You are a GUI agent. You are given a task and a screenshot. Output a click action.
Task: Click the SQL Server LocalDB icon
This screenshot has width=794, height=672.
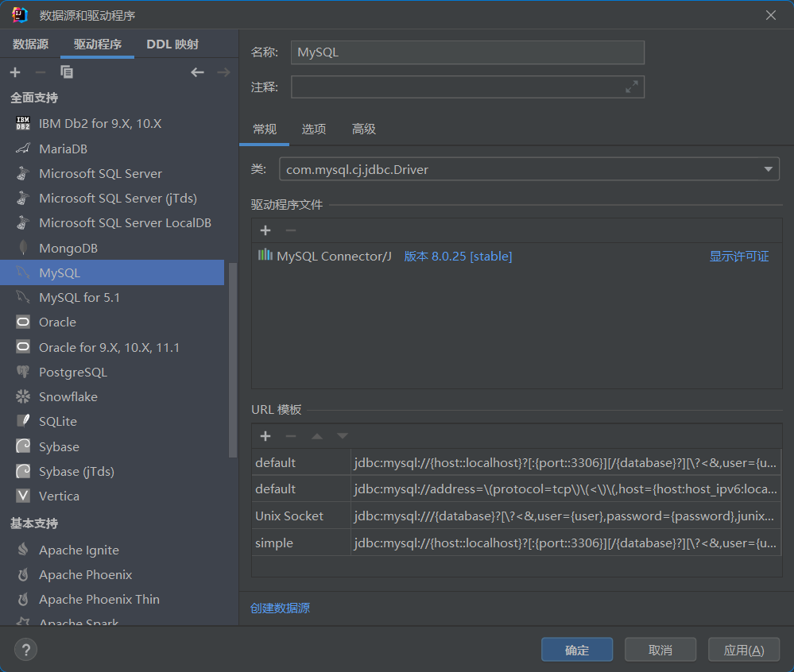(23, 222)
